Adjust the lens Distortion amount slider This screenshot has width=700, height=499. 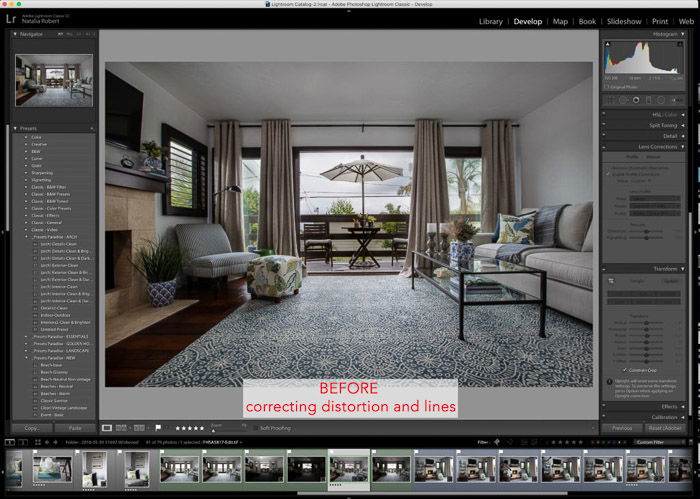[x=646, y=232]
